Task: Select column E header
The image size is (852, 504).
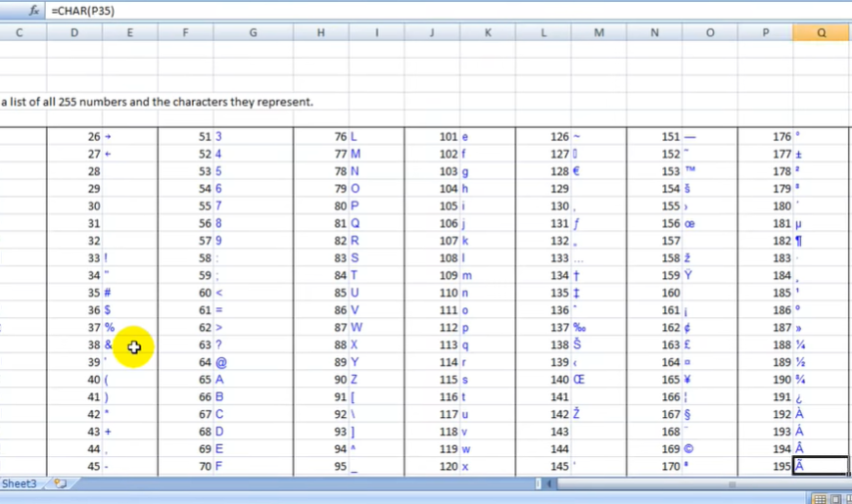Action: tap(130, 32)
